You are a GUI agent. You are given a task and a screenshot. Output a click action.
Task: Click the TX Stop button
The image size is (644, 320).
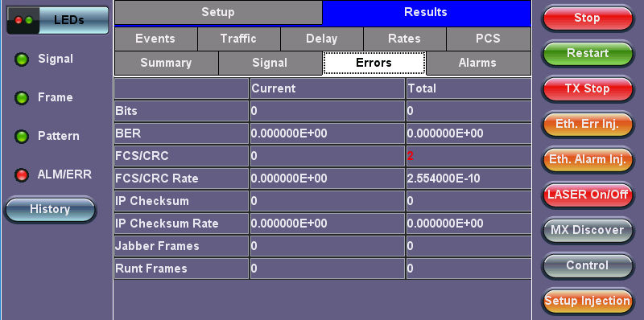coord(587,88)
